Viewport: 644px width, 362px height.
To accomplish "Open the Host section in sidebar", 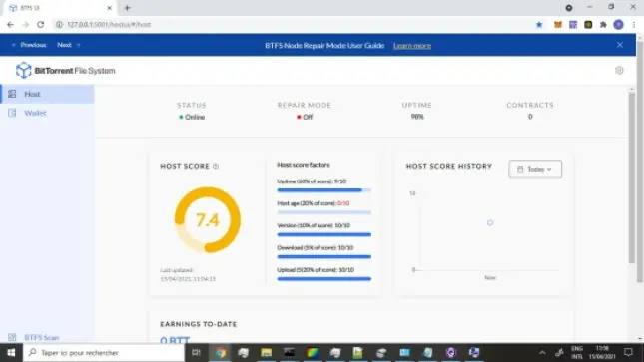I will pos(47,94).
